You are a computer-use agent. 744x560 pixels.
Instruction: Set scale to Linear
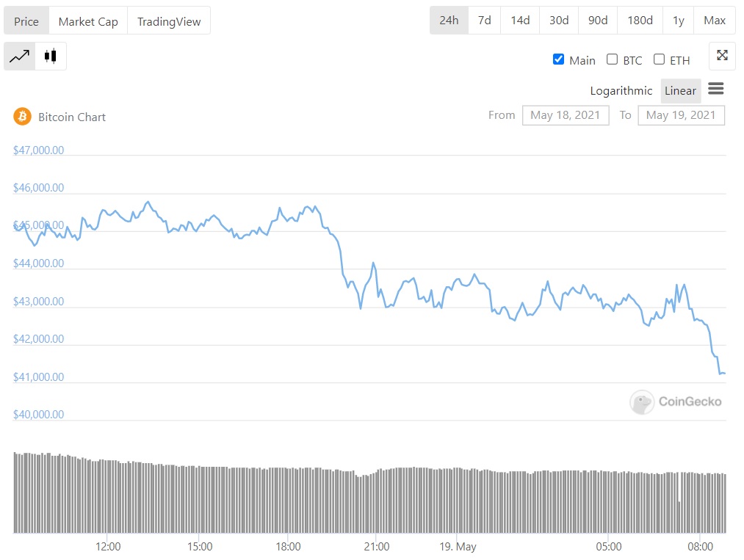680,91
